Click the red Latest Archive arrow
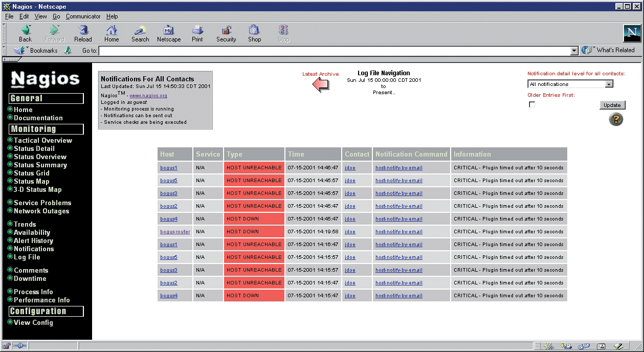The image size is (644, 352). (x=321, y=84)
